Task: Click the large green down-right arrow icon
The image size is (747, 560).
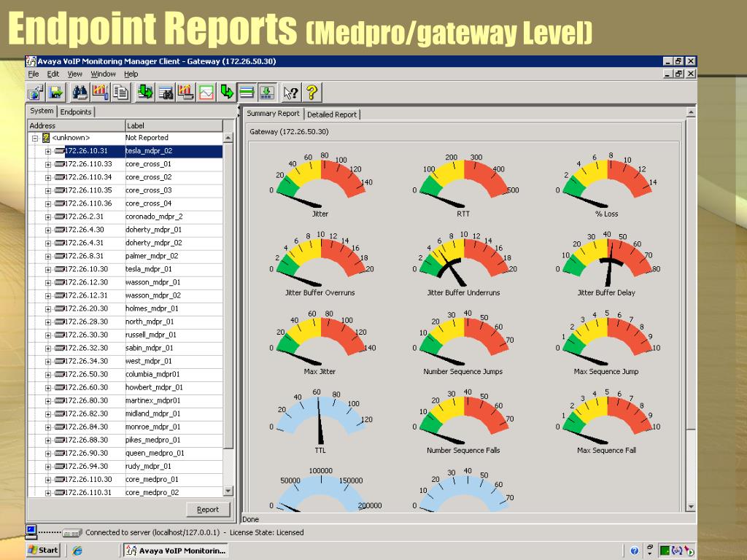Action: click(x=227, y=93)
